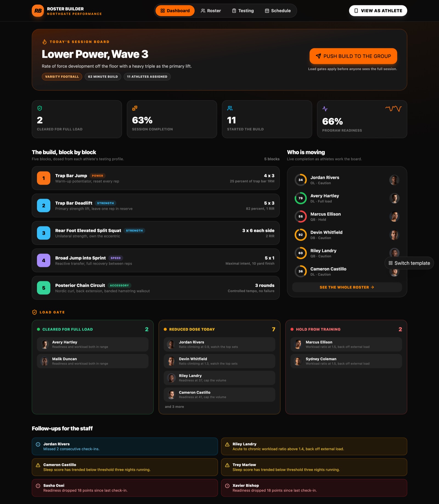Open Avery Hartley's avatar in Who is moving
The width and height of the screenshot is (439, 504).
(x=394, y=198)
